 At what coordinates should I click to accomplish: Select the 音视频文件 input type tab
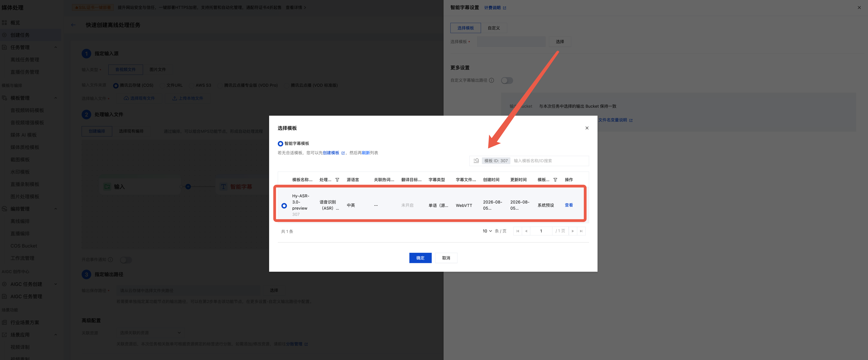[126, 70]
